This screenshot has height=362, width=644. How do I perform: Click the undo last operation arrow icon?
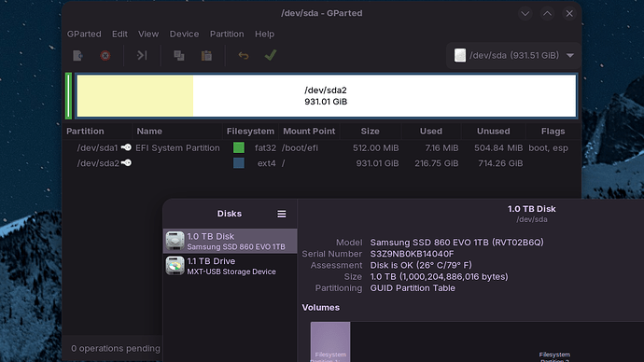click(244, 55)
